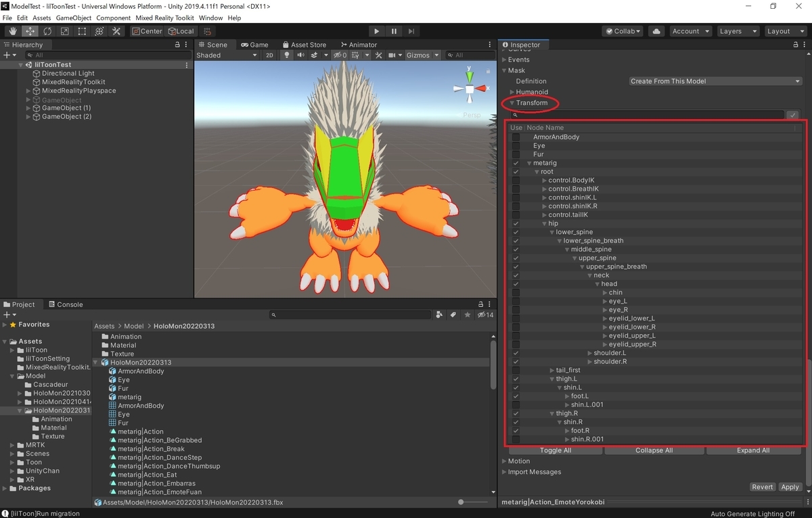This screenshot has width=812, height=518.
Task: Switch to the Game tab
Action: (254, 45)
